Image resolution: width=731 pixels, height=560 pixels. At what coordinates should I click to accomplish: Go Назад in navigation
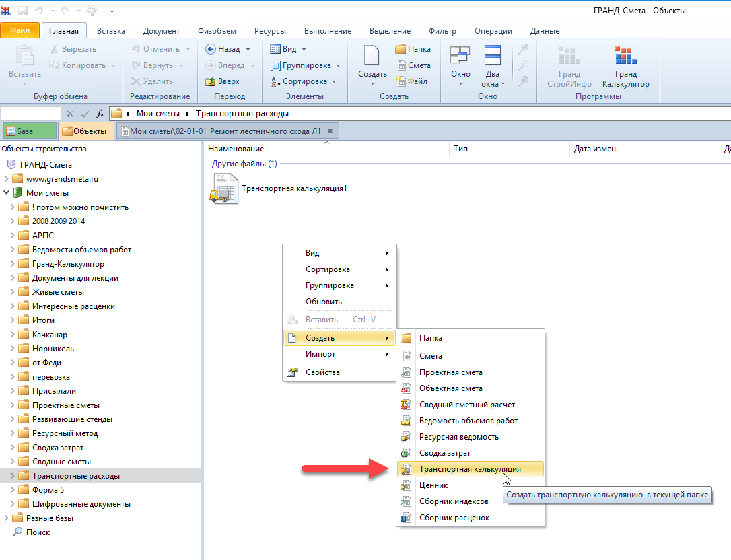pyautogui.click(x=223, y=49)
